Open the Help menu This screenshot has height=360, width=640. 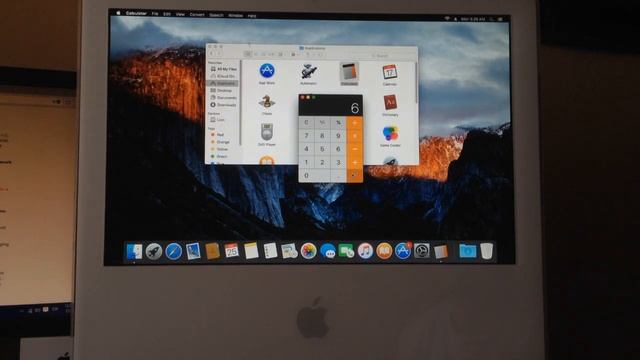252,16
